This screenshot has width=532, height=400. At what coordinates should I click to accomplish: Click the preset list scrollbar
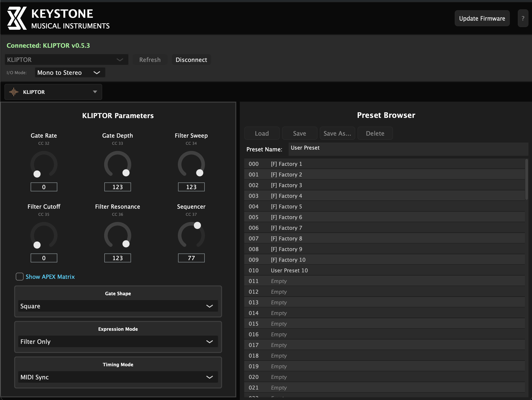[x=526, y=180]
